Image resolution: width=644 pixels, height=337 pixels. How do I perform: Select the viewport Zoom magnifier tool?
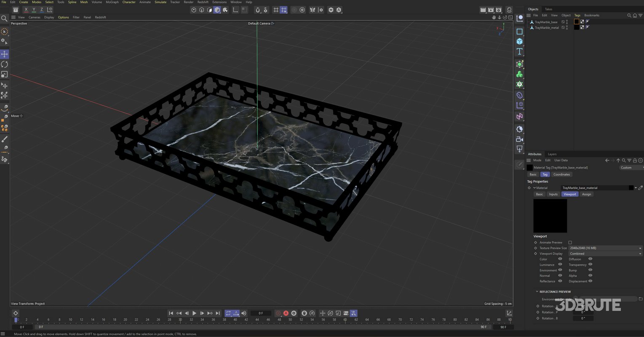4,19
